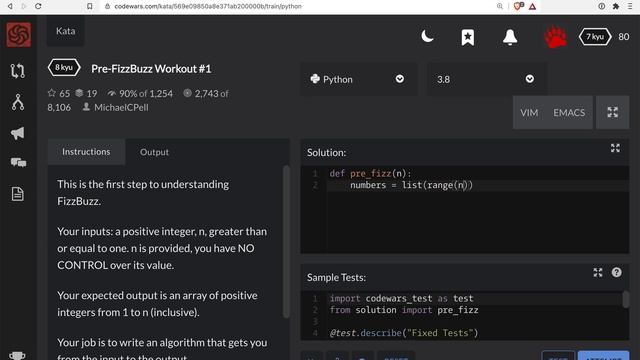Click the zoom magnifier in address bar
The width and height of the screenshot is (640, 360).
tap(500, 6)
